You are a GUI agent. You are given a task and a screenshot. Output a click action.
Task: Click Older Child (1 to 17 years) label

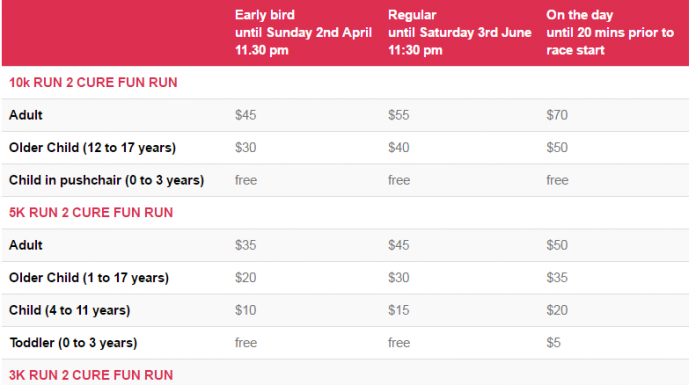pyautogui.click(x=89, y=278)
